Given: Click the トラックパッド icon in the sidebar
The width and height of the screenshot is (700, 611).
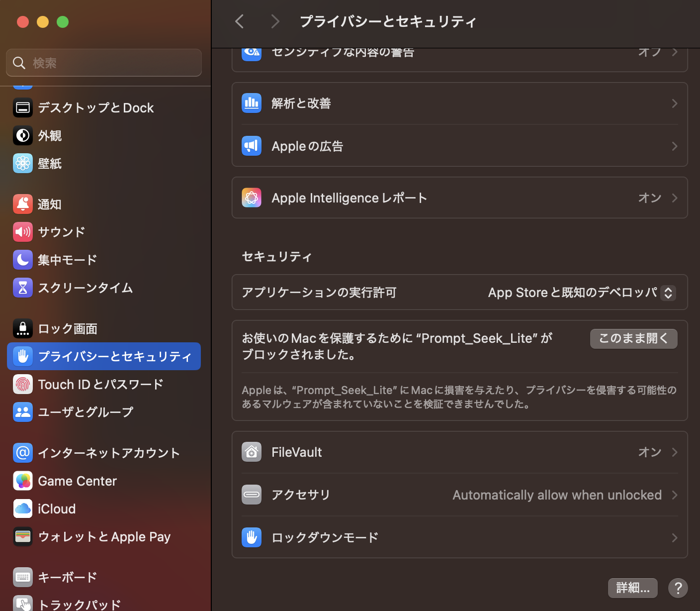Looking at the screenshot, I should click(23, 603).
